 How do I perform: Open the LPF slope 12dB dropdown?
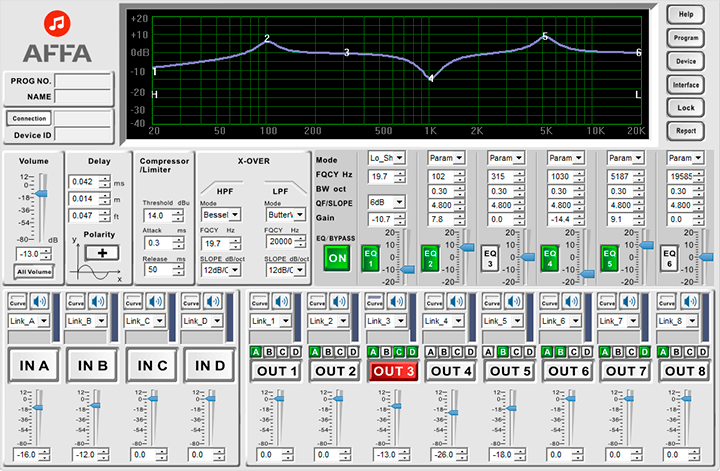point(286,270)
